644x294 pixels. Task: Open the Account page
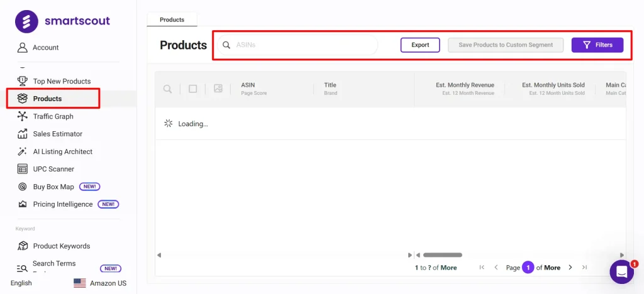click(x=45, y=48)
